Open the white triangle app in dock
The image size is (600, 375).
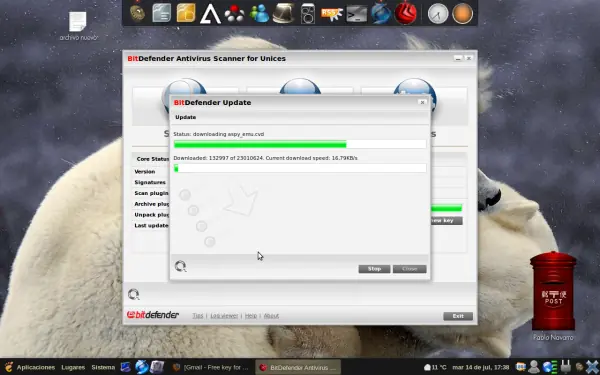click(x=210, y=14)
